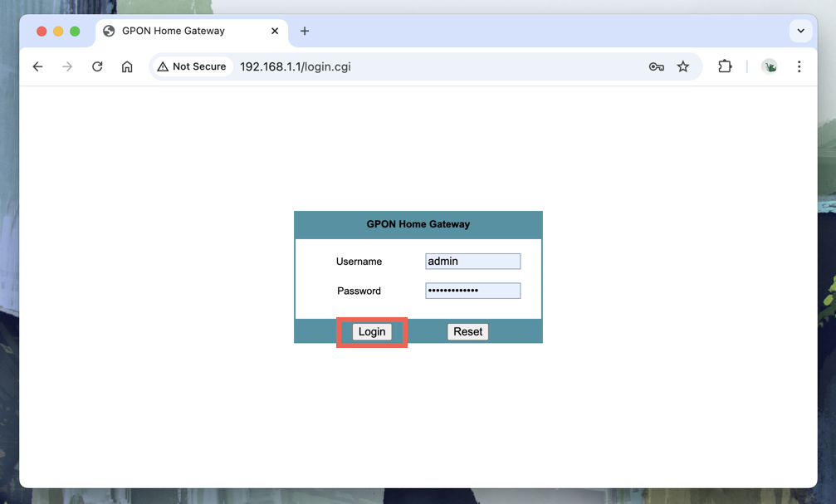Open the Extensions puzzle icon

tap(725, 66)
